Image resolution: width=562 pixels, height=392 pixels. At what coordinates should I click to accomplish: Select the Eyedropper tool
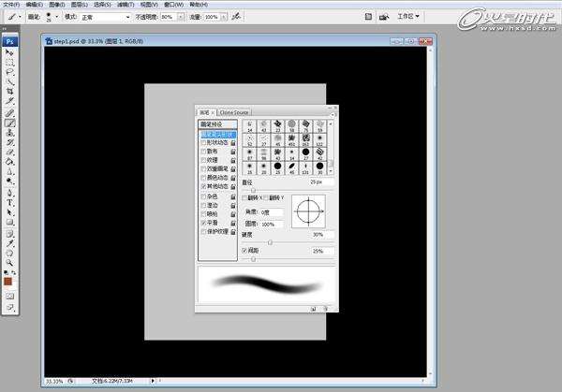tap(9, 244)
